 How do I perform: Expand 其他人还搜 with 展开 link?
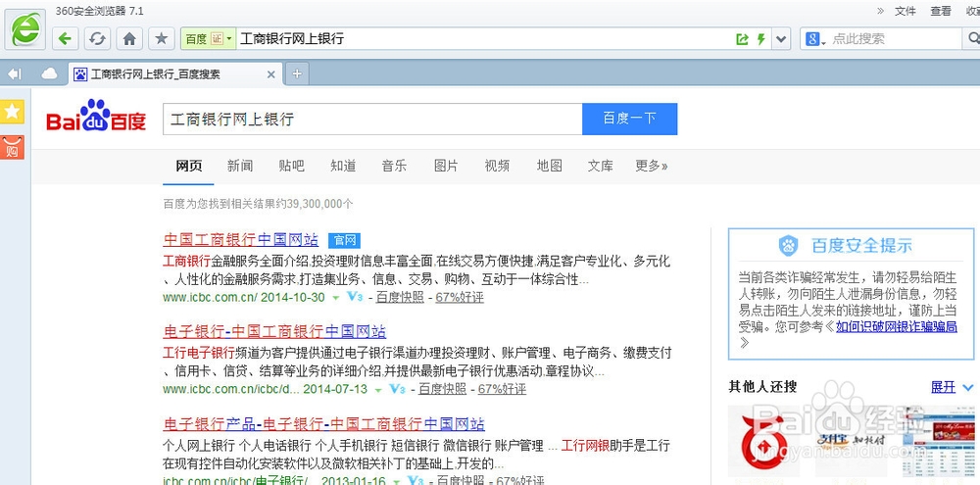pos(943,387)
